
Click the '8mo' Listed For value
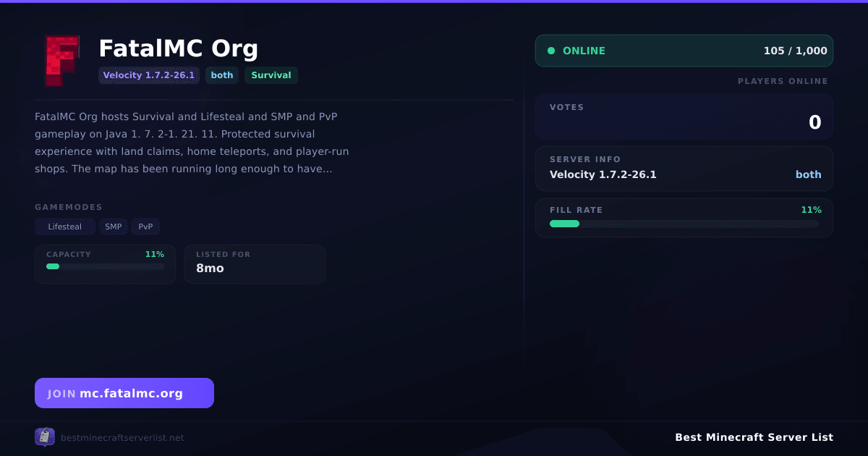210,269
